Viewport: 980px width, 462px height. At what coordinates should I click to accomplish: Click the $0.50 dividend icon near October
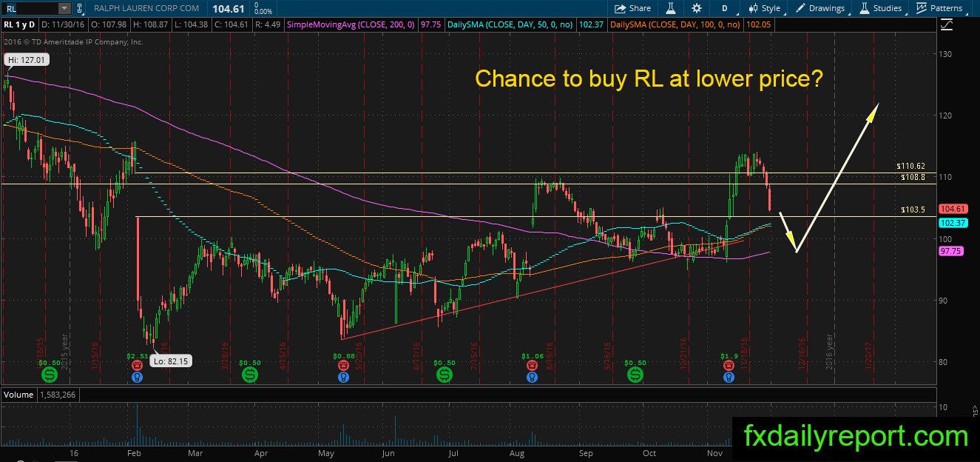tap(635, 375)
